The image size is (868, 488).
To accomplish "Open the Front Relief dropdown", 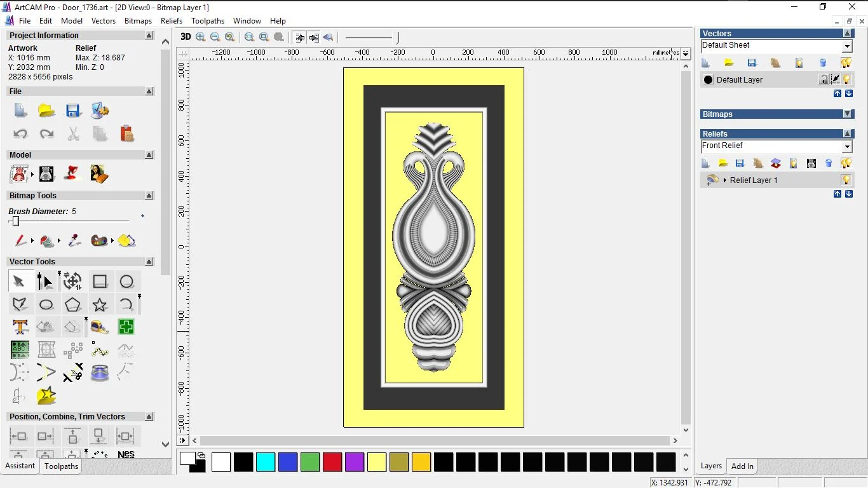I will [x=847, y=147].
